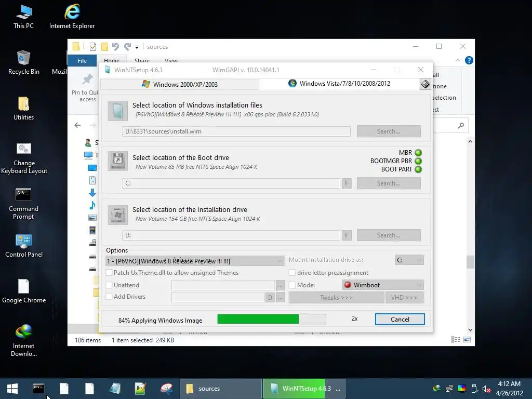The image size is (532, 399).
Task: Switch Explorer to details view icon
Action: [x=456, y=340]
